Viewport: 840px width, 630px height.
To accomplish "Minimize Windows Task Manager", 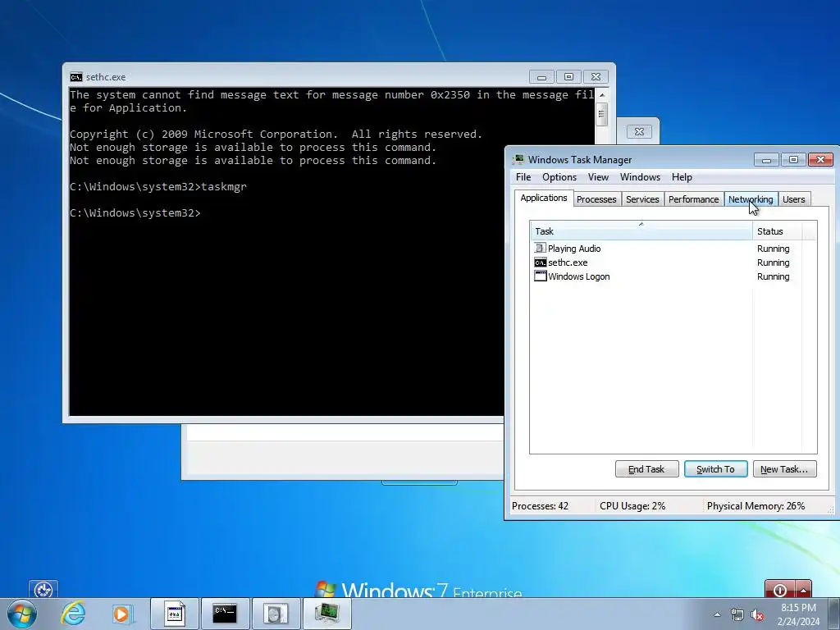I will coord(767,160).
